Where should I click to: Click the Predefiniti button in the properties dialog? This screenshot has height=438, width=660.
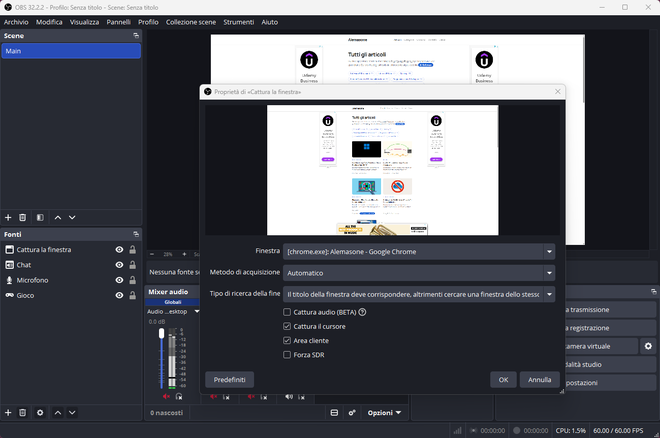pyautogui.click(x=229, y=380)
